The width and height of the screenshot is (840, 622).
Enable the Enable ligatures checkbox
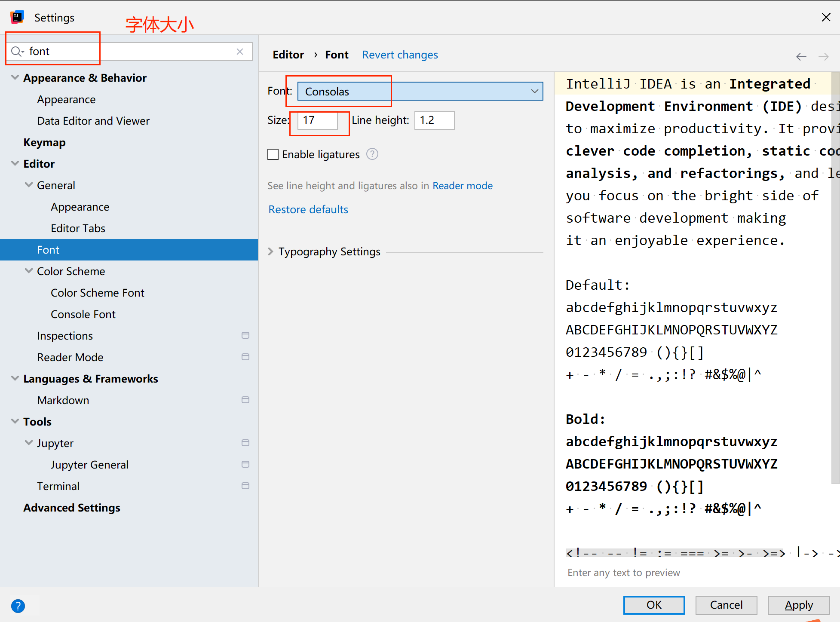tap(273, 154)
